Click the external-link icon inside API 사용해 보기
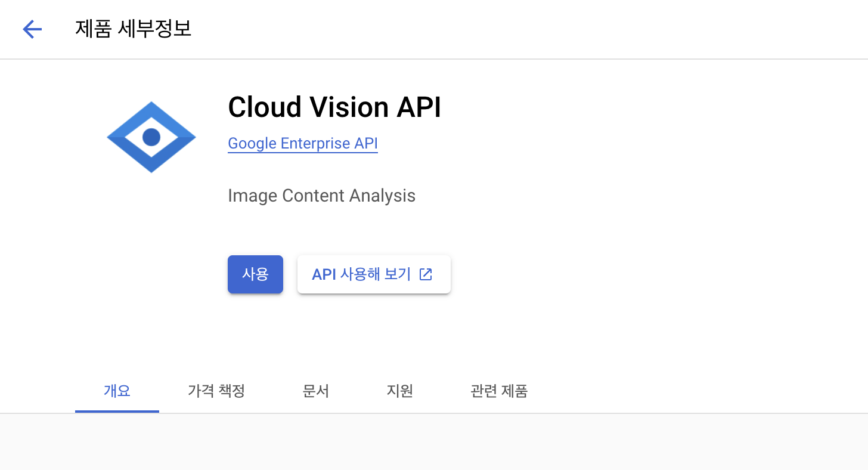 coord(425,274)
